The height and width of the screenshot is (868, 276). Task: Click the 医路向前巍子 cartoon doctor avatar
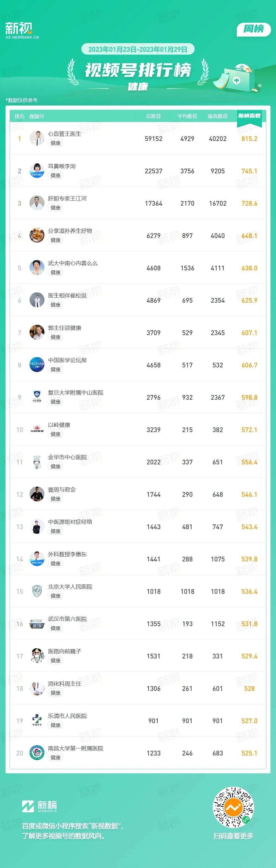[37, 656]
